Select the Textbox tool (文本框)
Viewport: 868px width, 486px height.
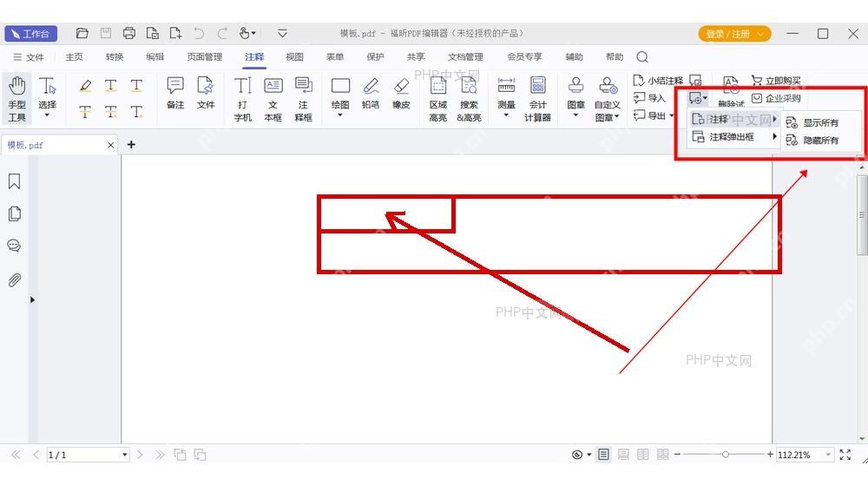273,99
